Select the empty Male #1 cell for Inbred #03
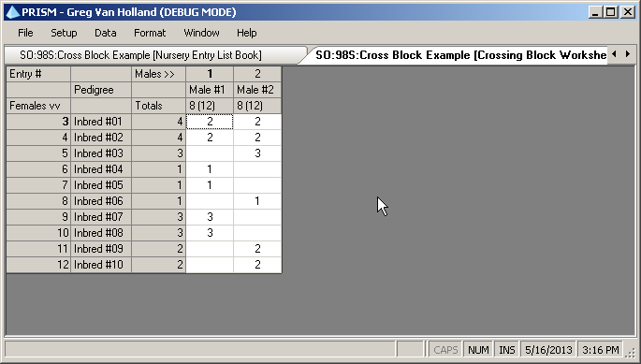 [x=210, y=153]
